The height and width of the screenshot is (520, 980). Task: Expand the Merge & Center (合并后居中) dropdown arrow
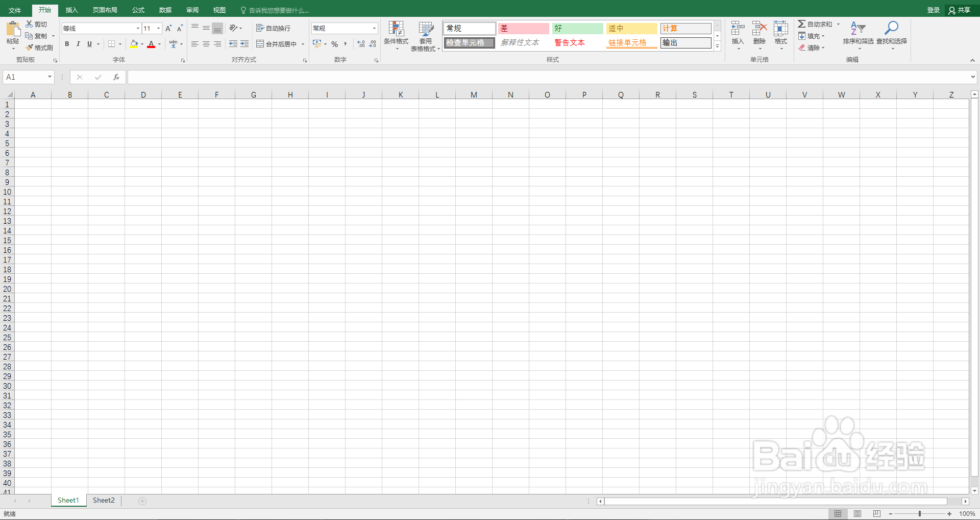(303, 44)
